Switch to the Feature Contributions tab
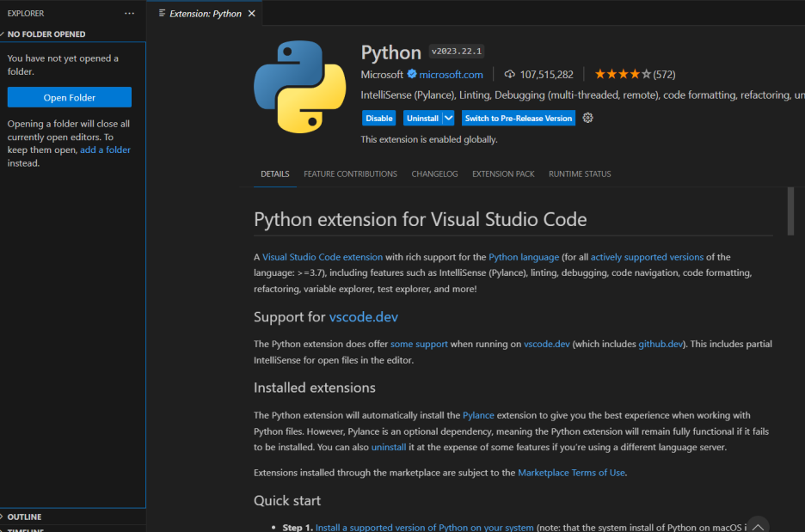 point(350,174)
